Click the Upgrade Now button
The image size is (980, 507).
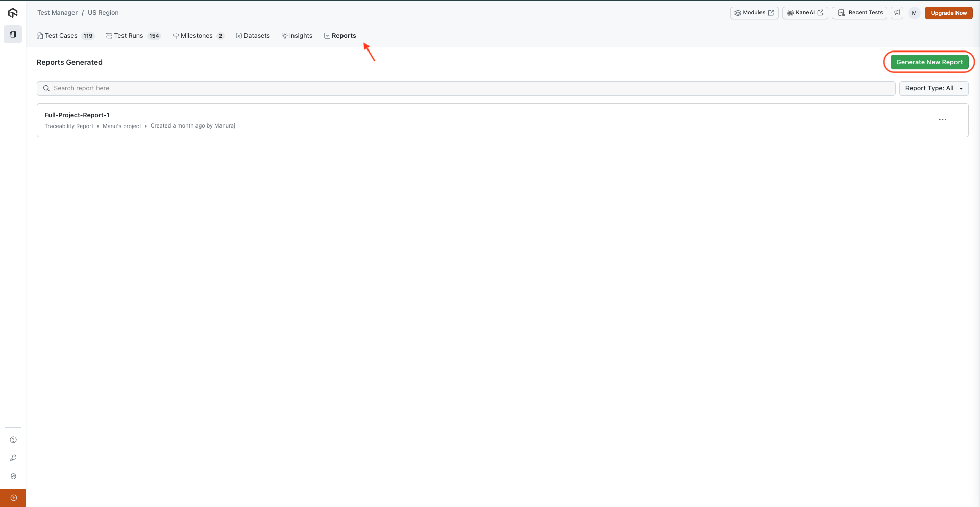(948, 13)
